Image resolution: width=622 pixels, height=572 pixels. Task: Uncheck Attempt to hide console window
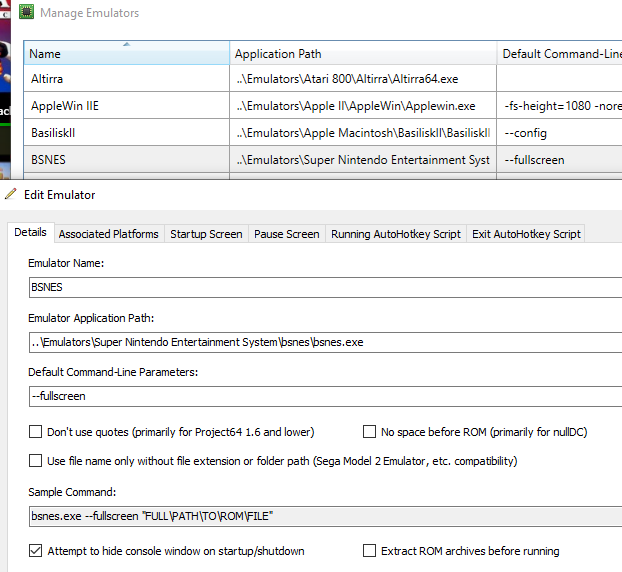36,551
